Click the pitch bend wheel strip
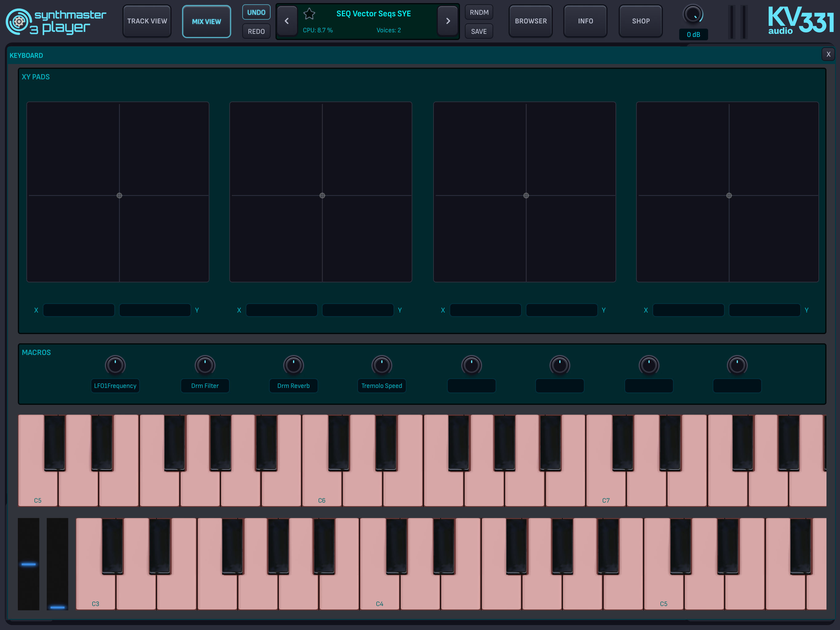The width and height of the screenshot is (840, 630). (29, 564)
